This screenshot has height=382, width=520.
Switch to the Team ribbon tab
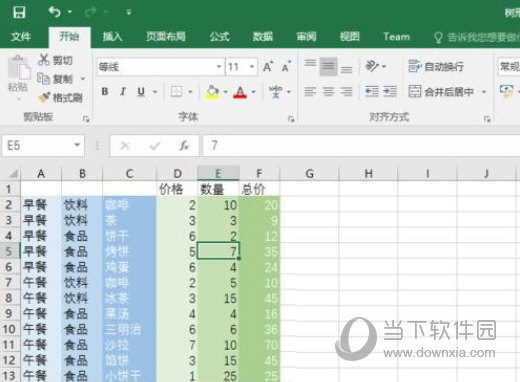point(396,36)
